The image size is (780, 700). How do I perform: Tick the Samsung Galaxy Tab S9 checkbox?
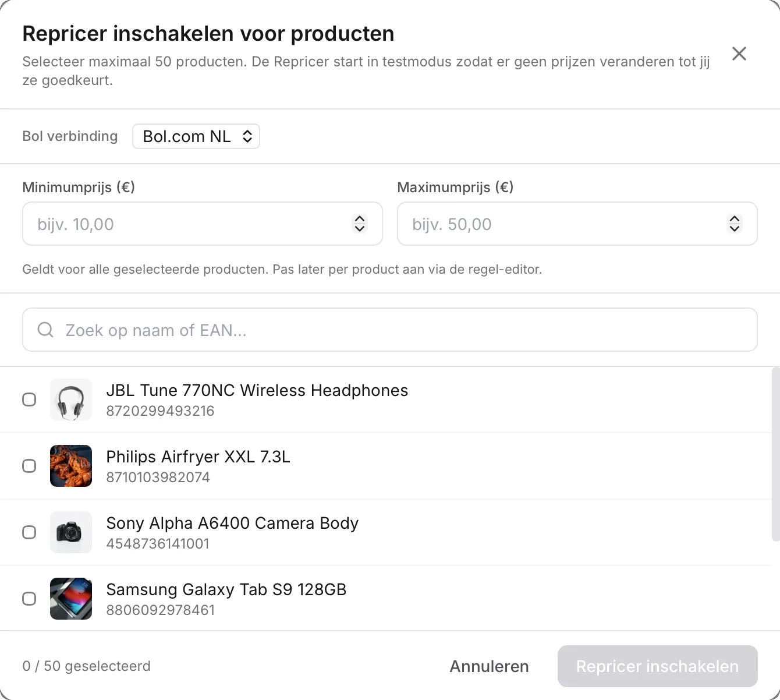pyautogui.click(x=29, y=599)
